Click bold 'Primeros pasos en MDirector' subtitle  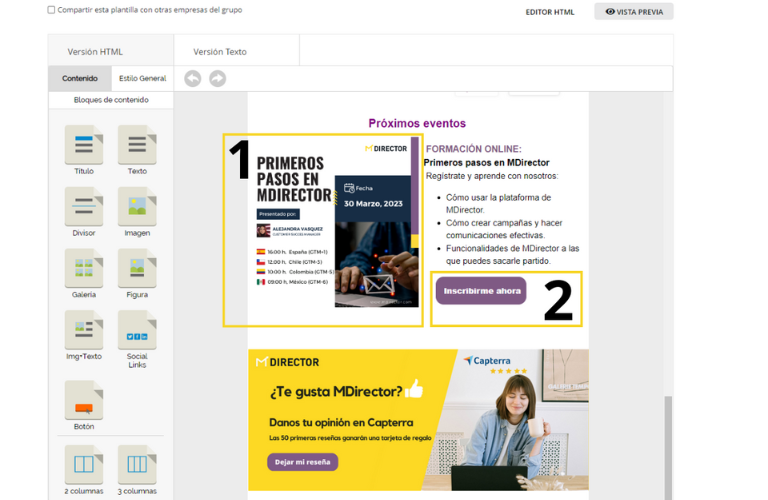point(486,163)
